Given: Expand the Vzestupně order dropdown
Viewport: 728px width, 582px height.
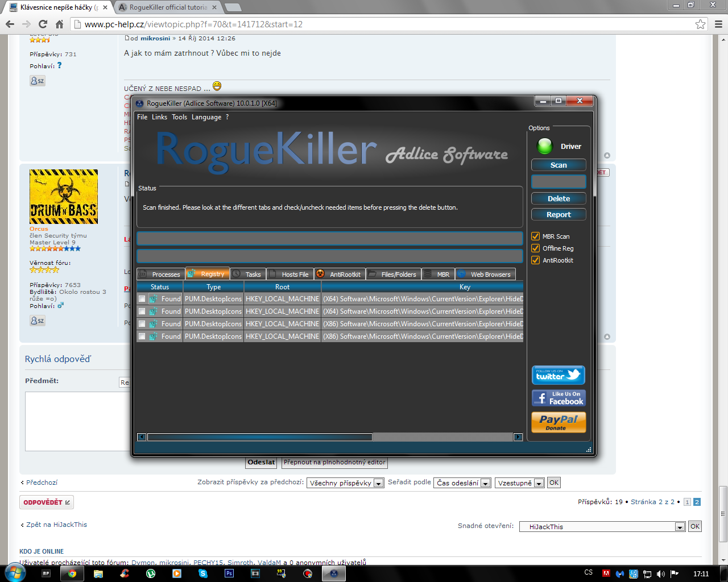Looking at the screenshot, I should [x=519, y=483].
